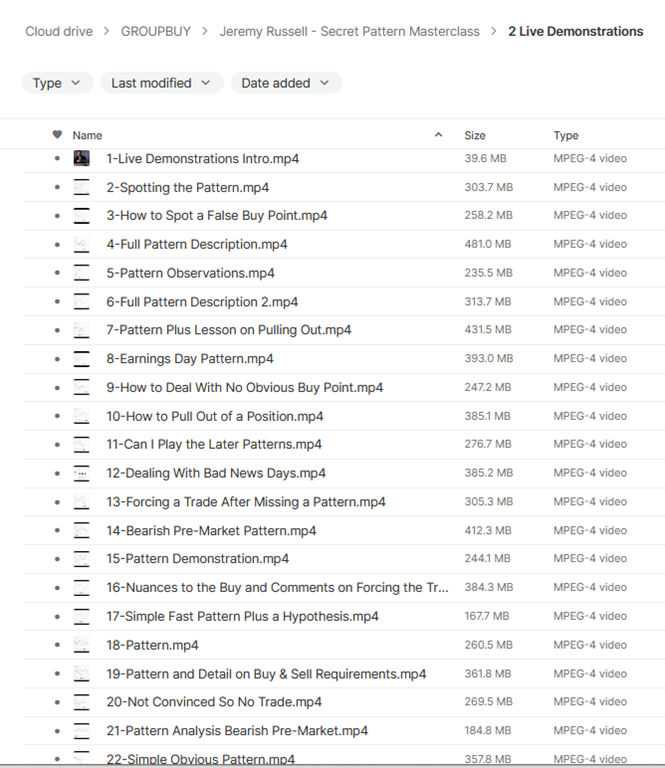
Task: Click the 481.0 MB size value
Action: (x=488, y=244)
